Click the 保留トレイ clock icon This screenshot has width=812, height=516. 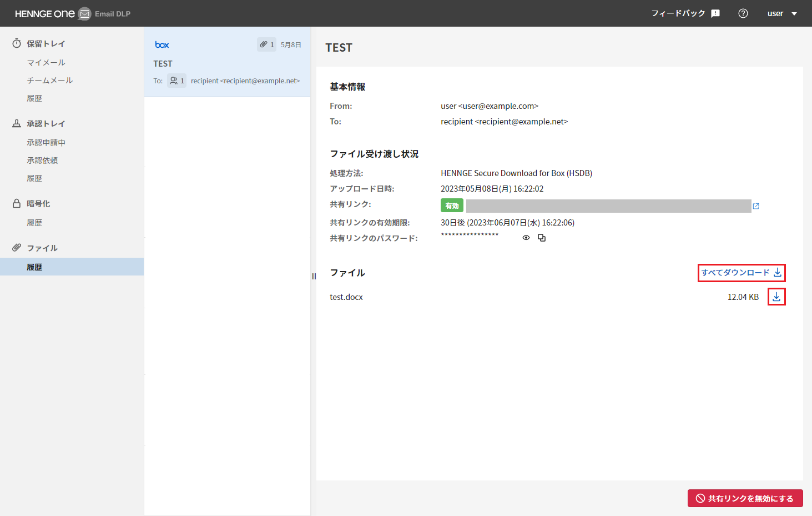[17, 43]
